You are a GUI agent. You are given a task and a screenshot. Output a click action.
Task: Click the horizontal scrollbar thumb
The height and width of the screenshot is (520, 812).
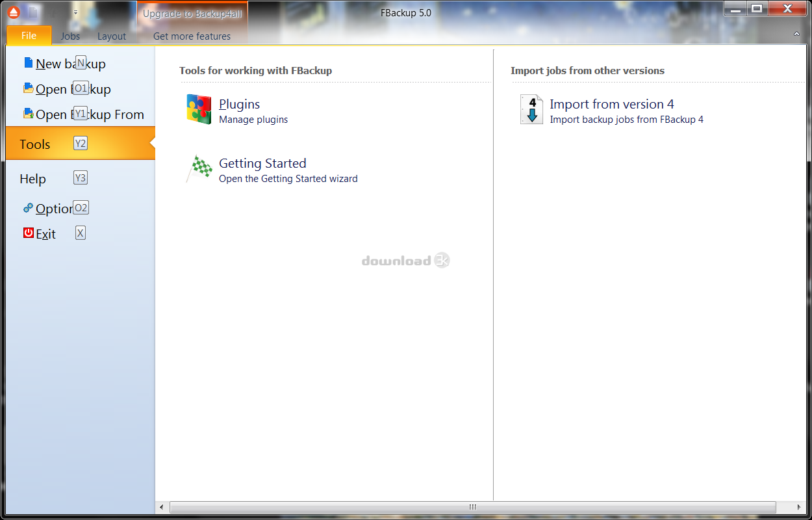pyautogui.click(x=472, y=506)
